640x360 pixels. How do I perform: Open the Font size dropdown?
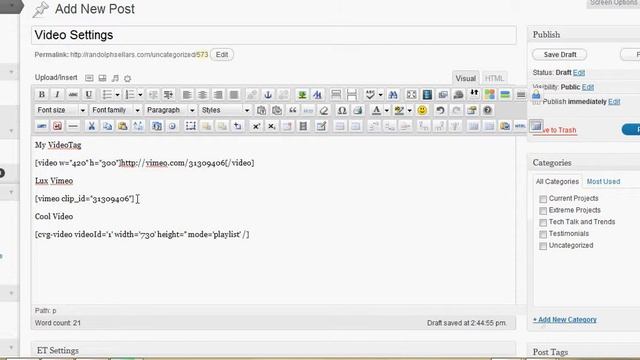point(61,110)
